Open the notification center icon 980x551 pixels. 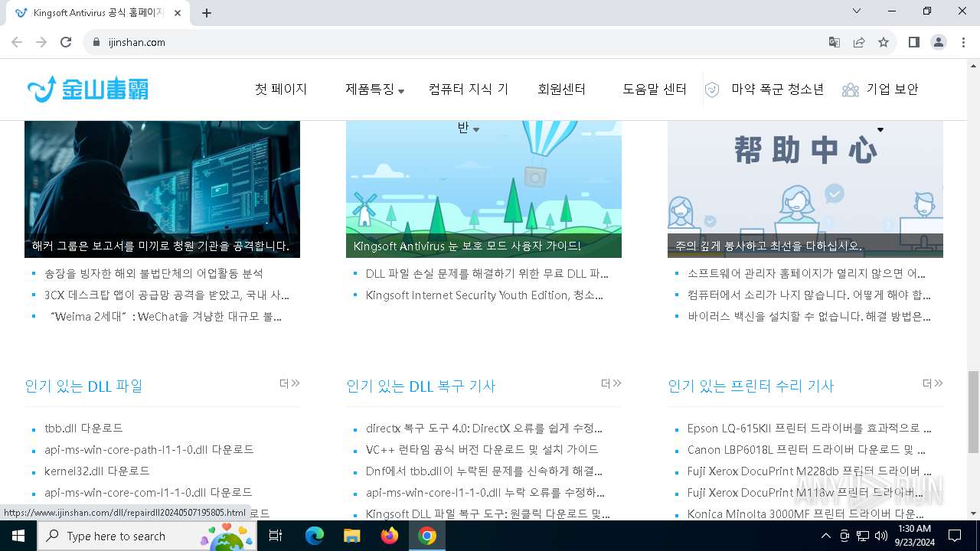[955, 536]
